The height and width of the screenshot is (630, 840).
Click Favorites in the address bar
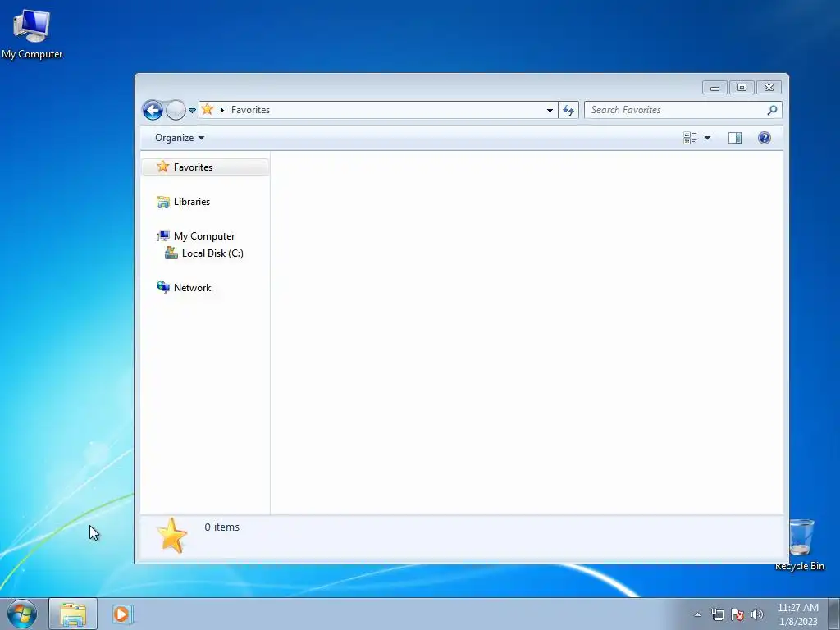(250, 110)
